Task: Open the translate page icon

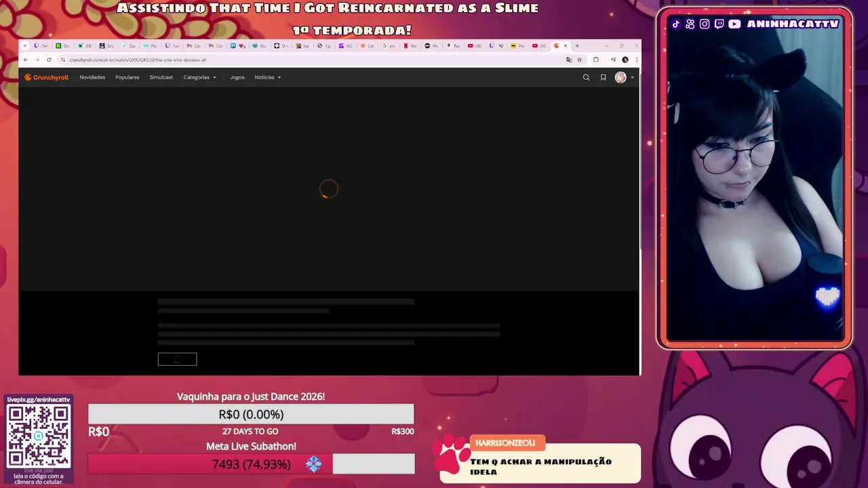Action: [x=569, y=60]
